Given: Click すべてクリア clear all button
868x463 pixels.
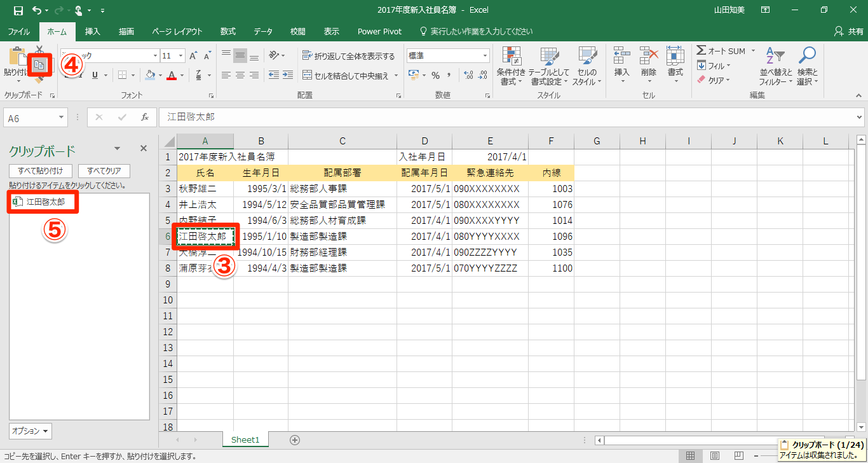Looking at the screenshot, I should pyautogui.click(x=104, y=171).
